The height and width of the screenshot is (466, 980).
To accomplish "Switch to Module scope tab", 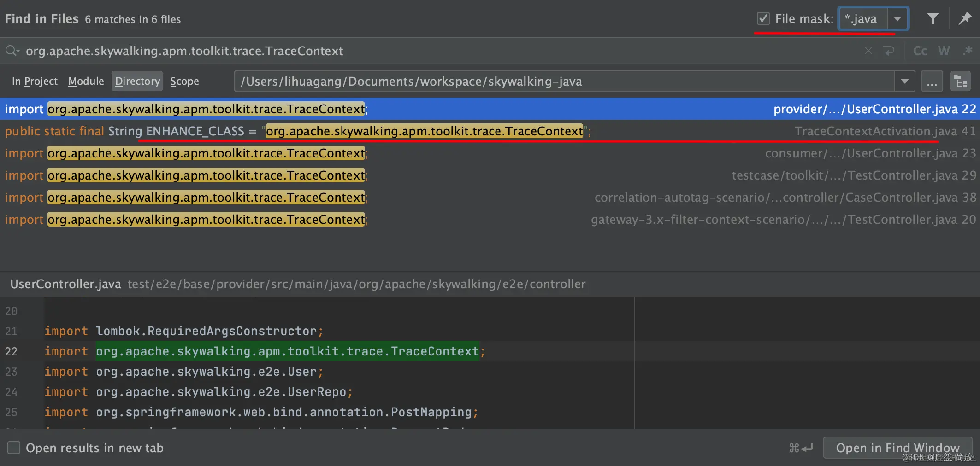I will coord(86,81).
